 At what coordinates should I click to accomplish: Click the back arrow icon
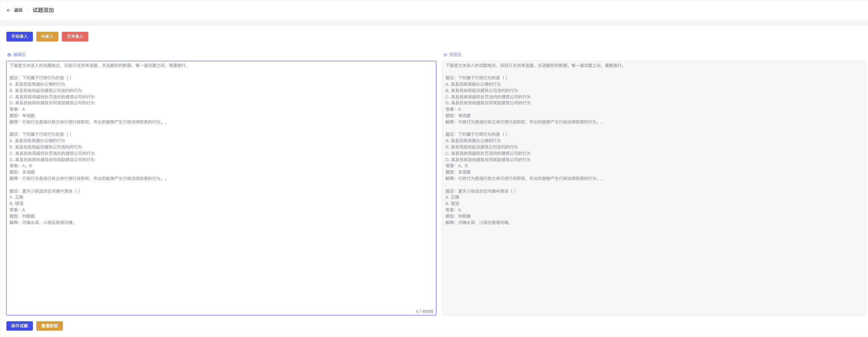[9, 10]
